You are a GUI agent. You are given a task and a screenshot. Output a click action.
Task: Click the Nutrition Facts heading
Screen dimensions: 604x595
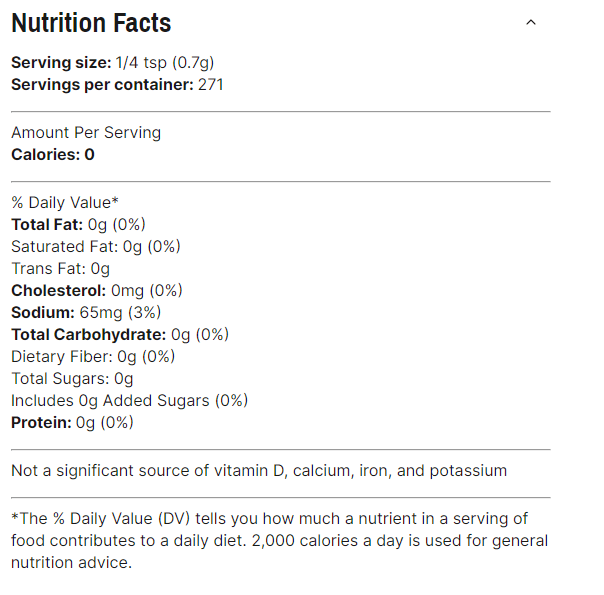[x=91, y=23]
